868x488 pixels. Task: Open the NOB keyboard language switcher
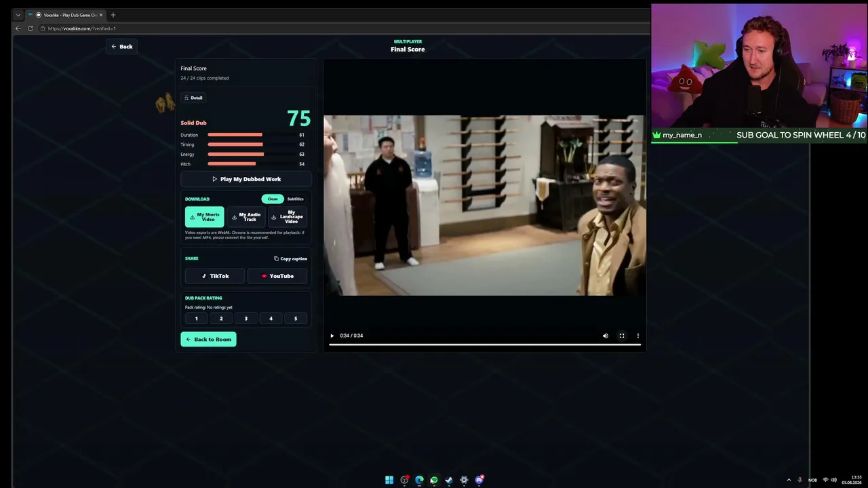[812, 480]
